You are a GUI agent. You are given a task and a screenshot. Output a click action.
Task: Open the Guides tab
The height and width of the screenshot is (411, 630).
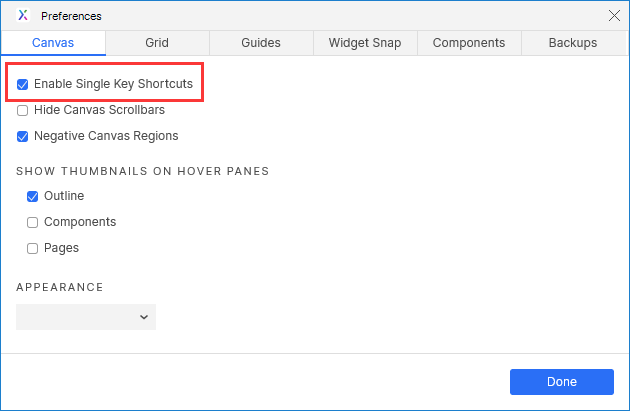(x=260, y=43)
